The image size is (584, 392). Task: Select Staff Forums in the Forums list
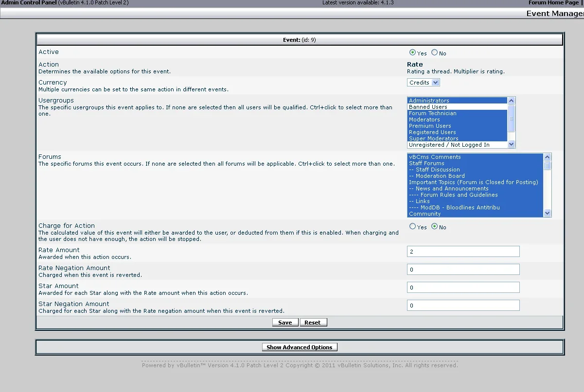pos(476,163)
